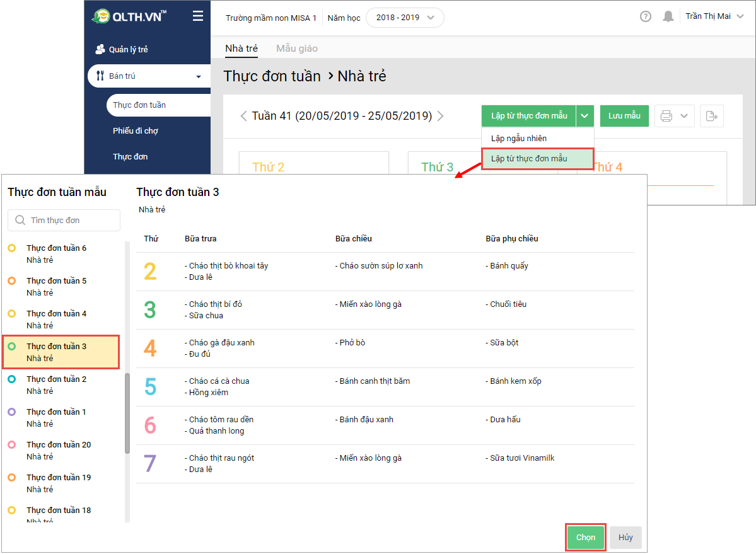This screenshot has width=756, height=554.
Task: Click Sữa tươi Vinamilk entry
Action: (520, 459)
